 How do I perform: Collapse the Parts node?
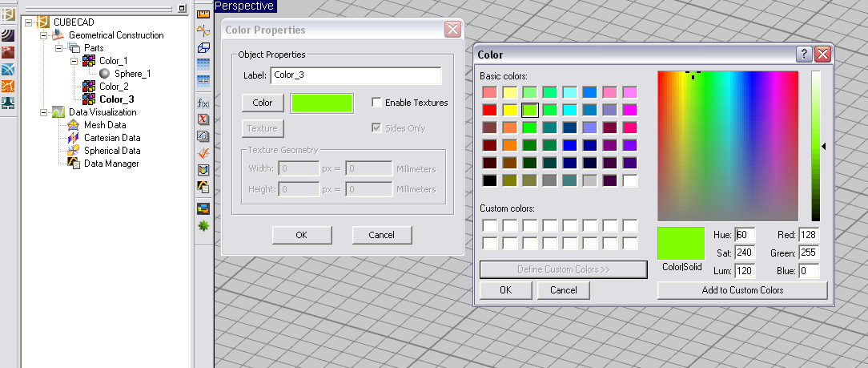click(x=59, y=48)
